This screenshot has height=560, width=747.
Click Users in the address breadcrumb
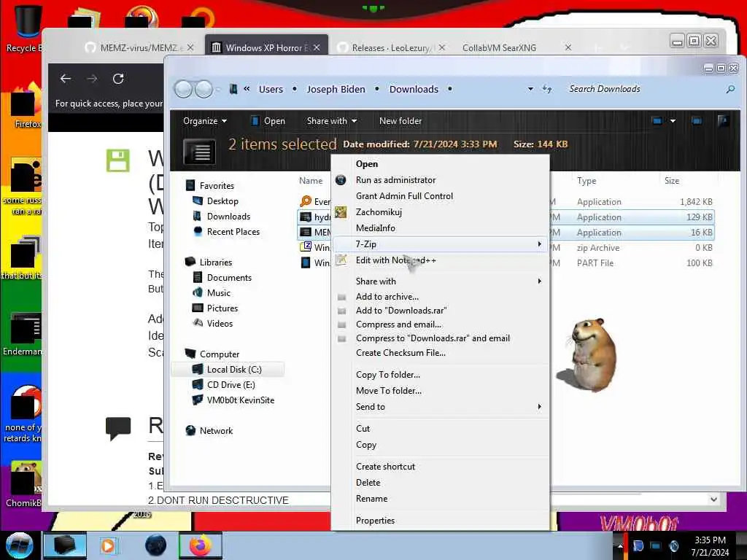[x=271, y=89]
